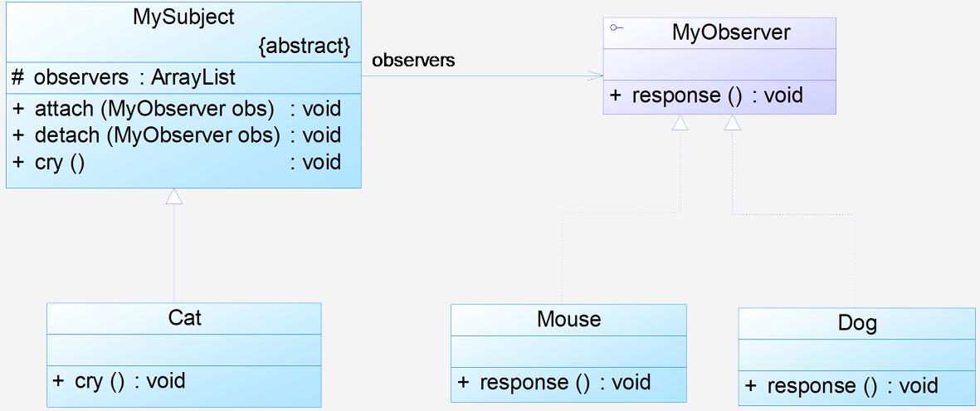
Task: Select response () operation in MyObserver
Action: pos(706,95)
